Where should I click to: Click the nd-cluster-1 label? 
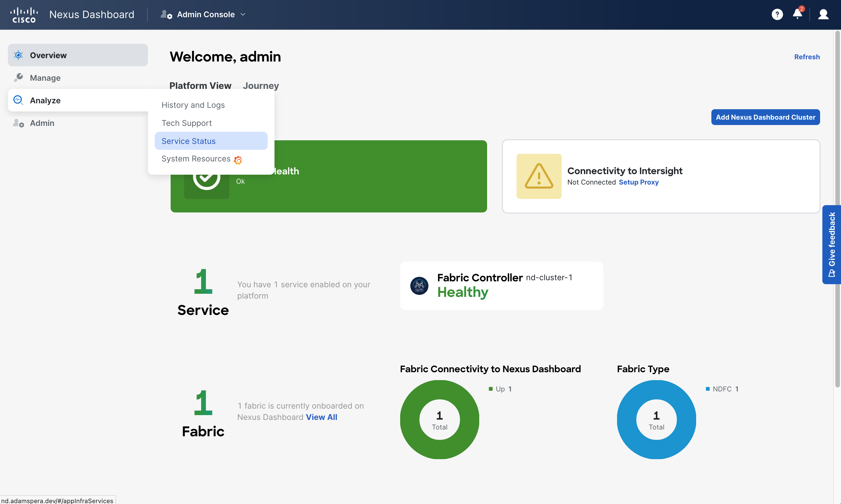tap(549, 277)
